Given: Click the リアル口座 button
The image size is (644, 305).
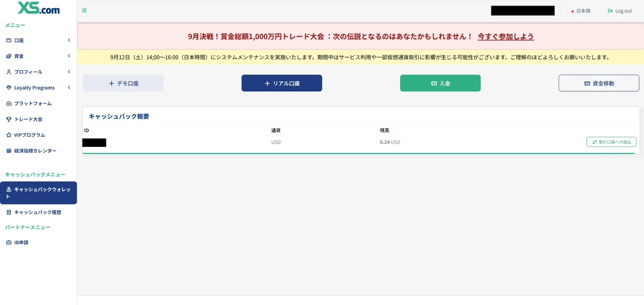Looking at the screenshot, I should tap(282, 83).
